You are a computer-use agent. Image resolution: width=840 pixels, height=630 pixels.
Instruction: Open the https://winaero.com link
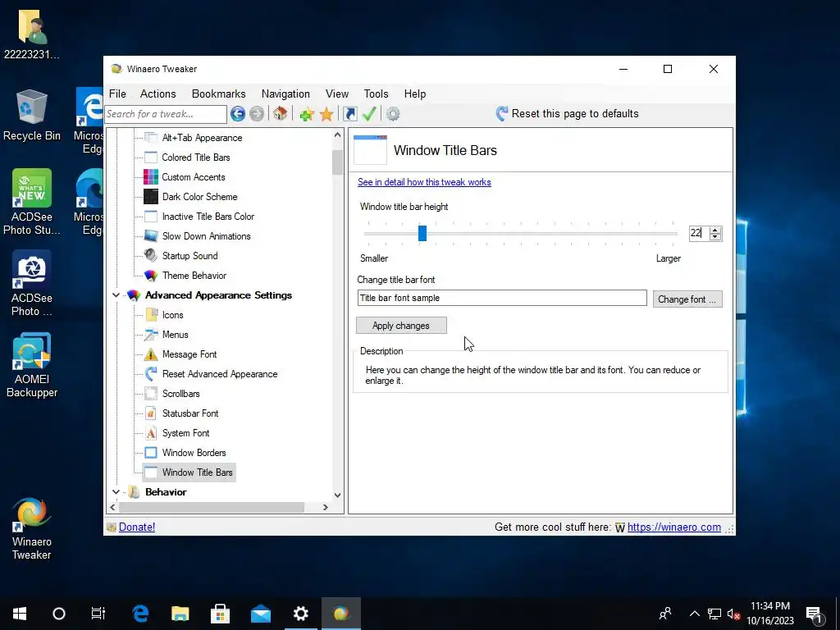click(674, 527)
